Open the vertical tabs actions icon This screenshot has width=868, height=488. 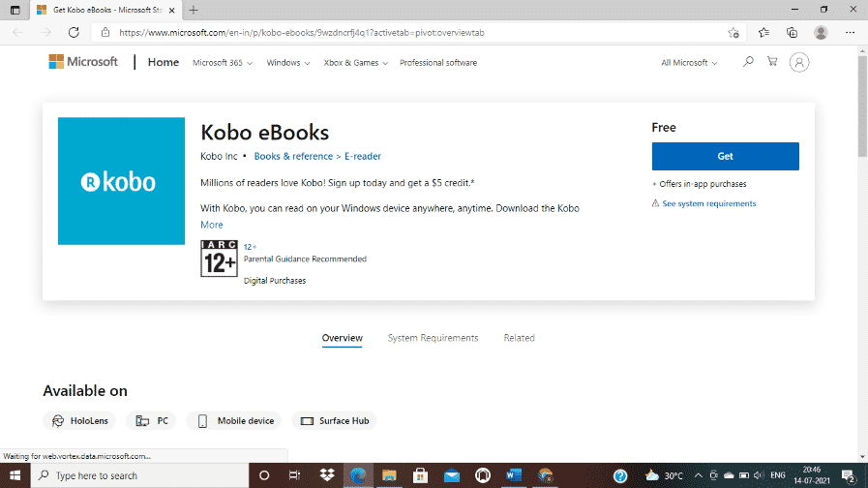pyautogui.click(x=15, y=10)
